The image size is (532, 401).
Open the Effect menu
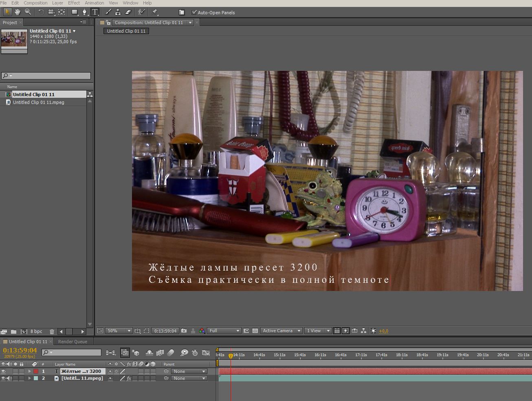(74, 3)
